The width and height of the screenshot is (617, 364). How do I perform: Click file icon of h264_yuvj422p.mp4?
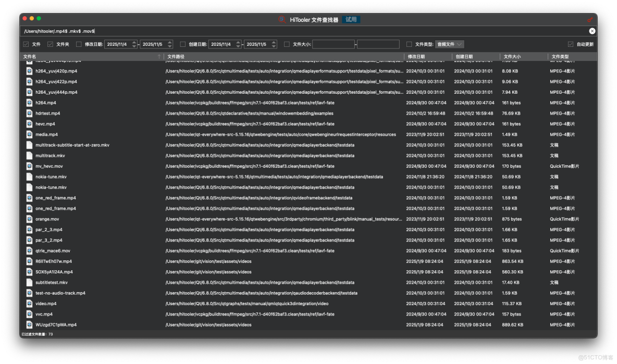[29, 82]
